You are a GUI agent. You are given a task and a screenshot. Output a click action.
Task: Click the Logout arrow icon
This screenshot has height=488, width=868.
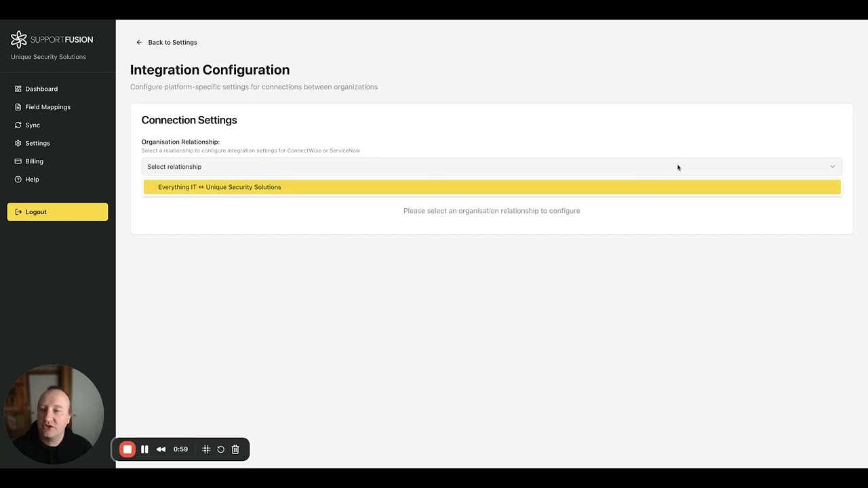tap(18, 212)
